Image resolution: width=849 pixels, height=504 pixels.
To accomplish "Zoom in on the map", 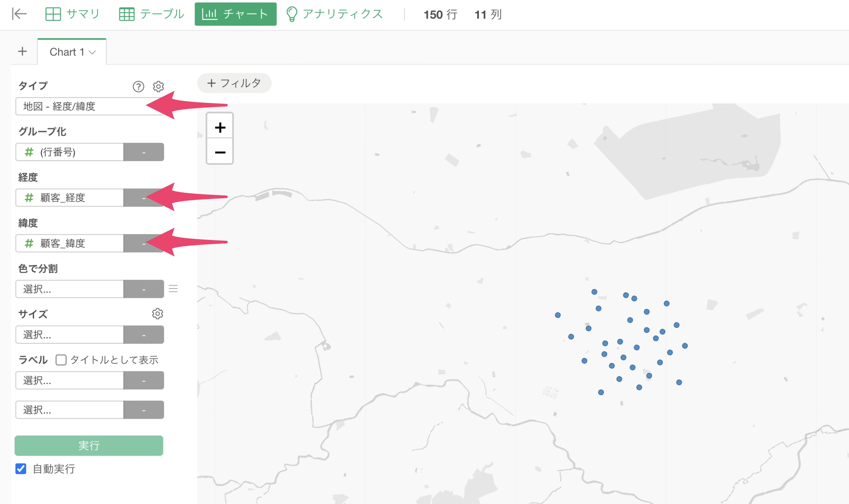I will [x=220, y=127].
